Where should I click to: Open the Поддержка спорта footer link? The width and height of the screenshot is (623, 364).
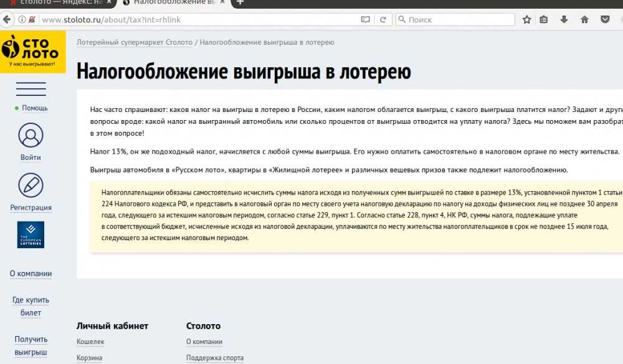point(215,358)
